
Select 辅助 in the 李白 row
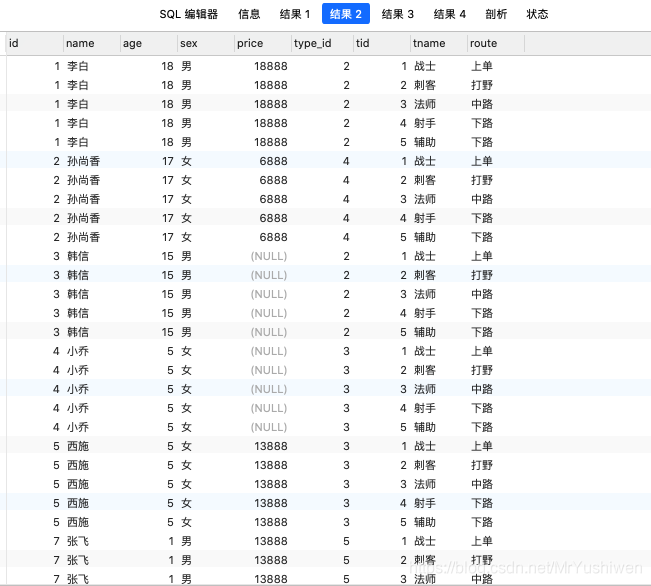pos(425,142)
